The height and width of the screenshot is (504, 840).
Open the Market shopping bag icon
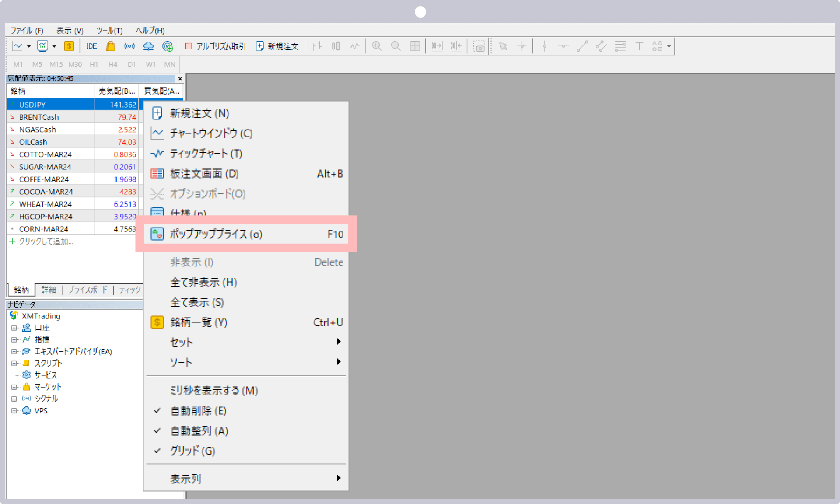pyautogui.click(x=111, y=46)
